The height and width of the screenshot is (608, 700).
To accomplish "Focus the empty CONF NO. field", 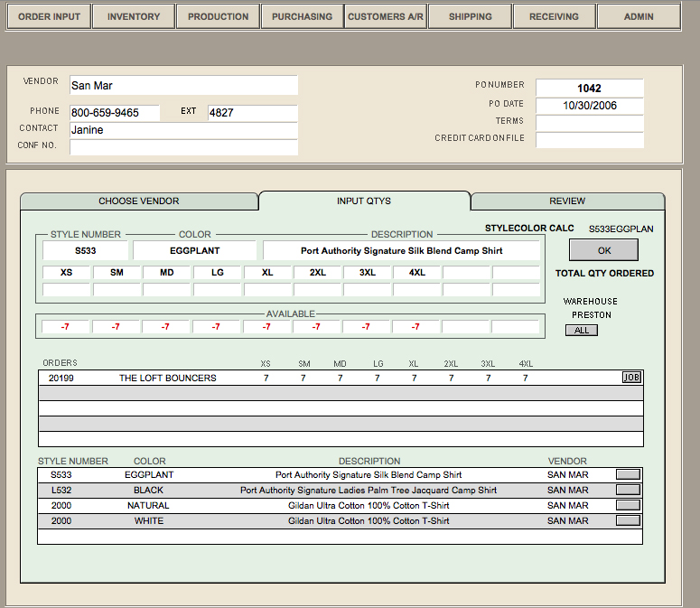I will point(183,147).
